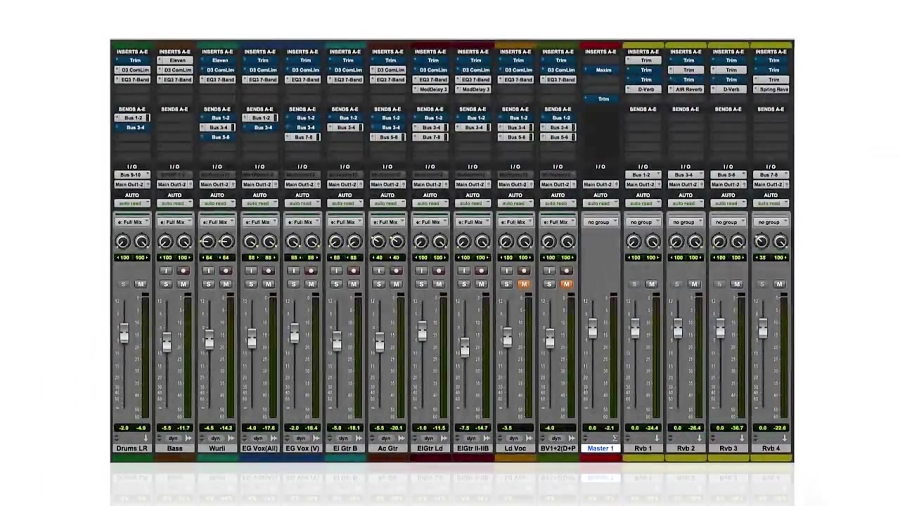The width and height of the screenshot is (900, 506).
Task: Click left pan knob on Ld Voc track
Action: pos(506,242)
